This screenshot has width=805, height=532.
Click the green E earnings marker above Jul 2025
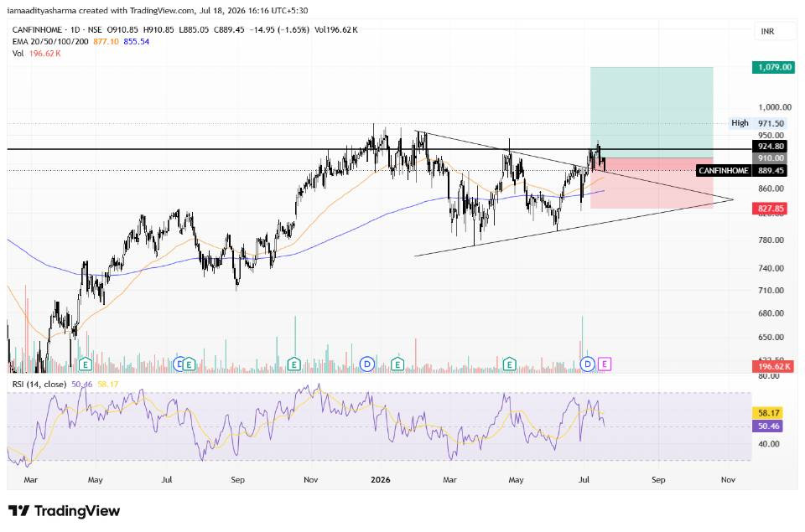click(x=189, y=364)
